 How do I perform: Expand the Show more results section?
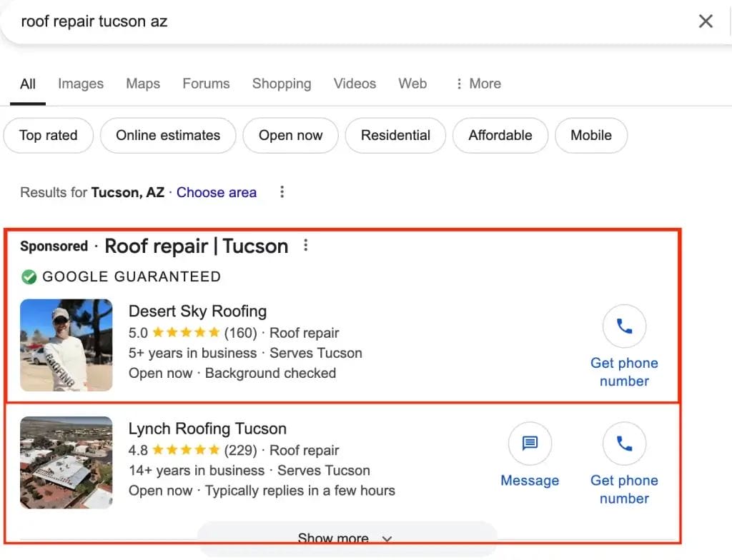click(346, 537)
